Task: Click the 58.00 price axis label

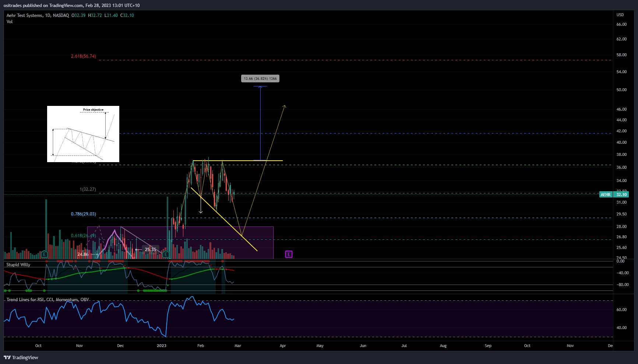Action: tap(621, 55)
